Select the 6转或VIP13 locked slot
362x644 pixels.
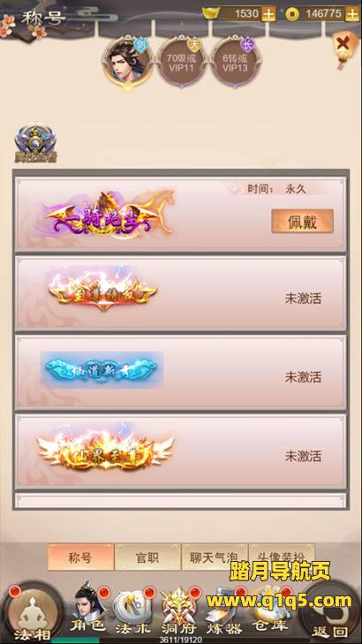[235, 62]
